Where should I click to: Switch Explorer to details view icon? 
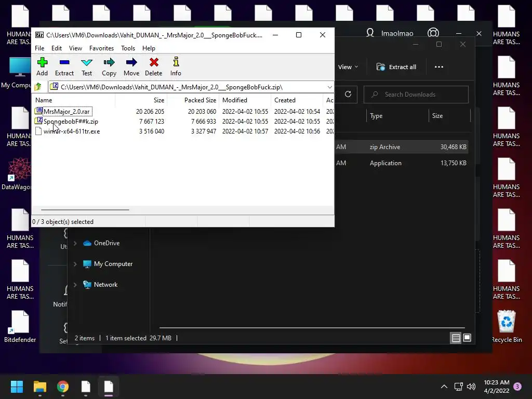coord(456,338)
